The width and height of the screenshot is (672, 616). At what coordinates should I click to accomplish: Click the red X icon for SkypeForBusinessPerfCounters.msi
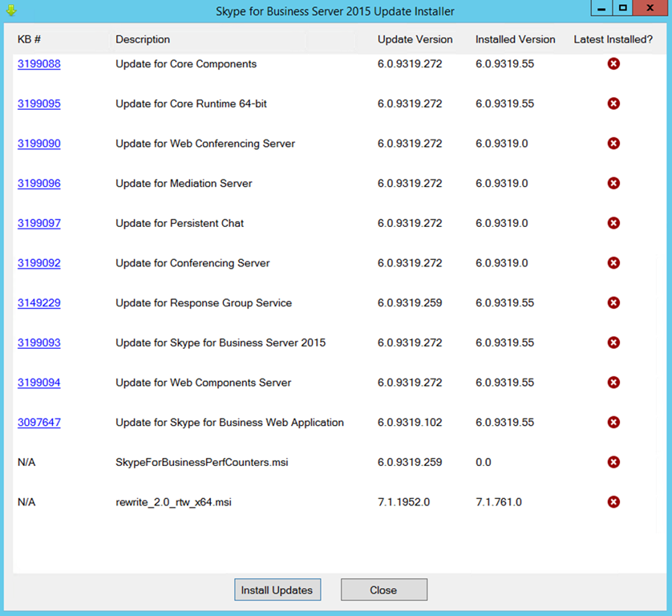613,462
